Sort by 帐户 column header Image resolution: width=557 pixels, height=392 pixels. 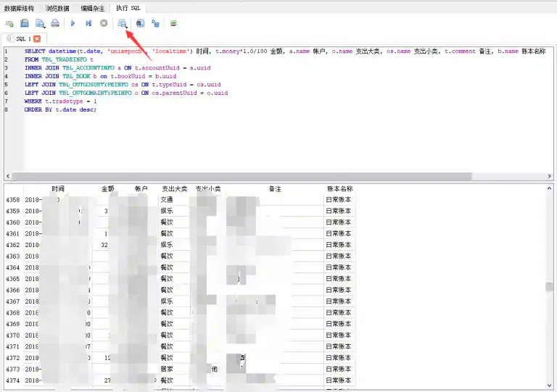tap(141, 188)
